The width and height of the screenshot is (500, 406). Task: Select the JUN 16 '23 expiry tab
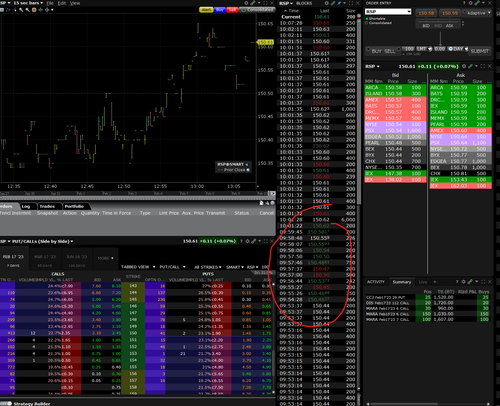coord(77,259)
